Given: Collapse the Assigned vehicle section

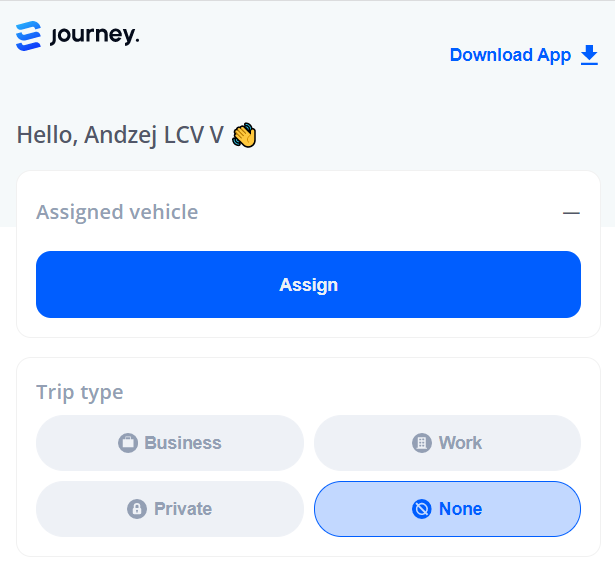Looking at the screenshot, I should 571,213.
